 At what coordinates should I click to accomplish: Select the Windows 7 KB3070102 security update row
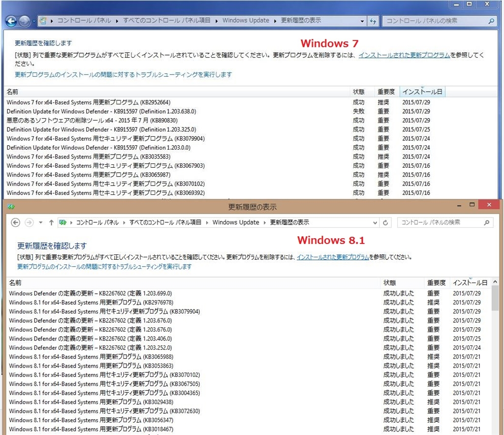click(x=219, y=184)
